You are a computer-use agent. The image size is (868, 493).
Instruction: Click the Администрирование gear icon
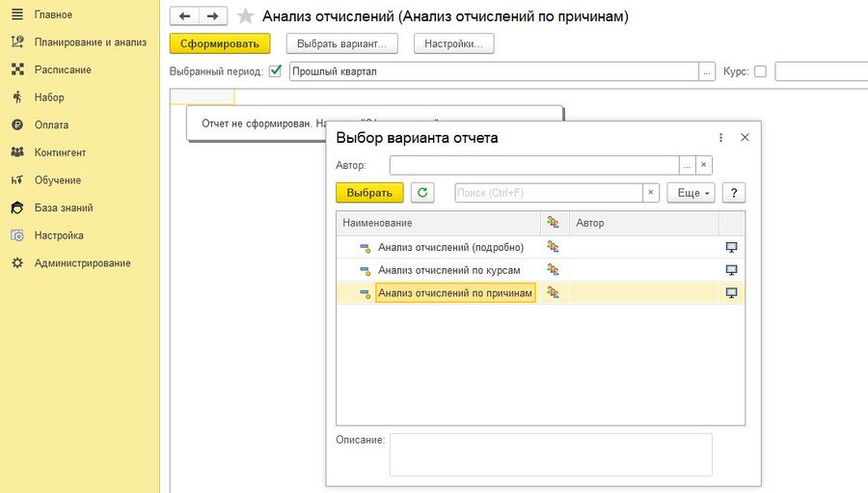coord(17,263)
